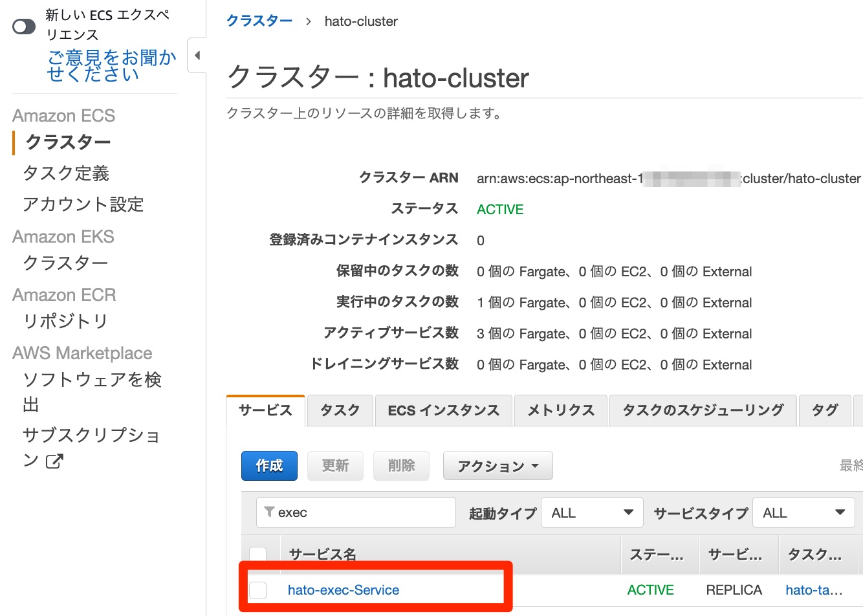Open the サービスタイプ ALL dropdown
863x616 pixels.
[x=803, y=512]
